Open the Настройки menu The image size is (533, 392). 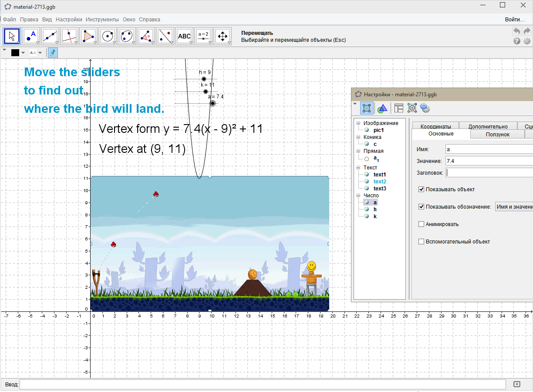69,19
